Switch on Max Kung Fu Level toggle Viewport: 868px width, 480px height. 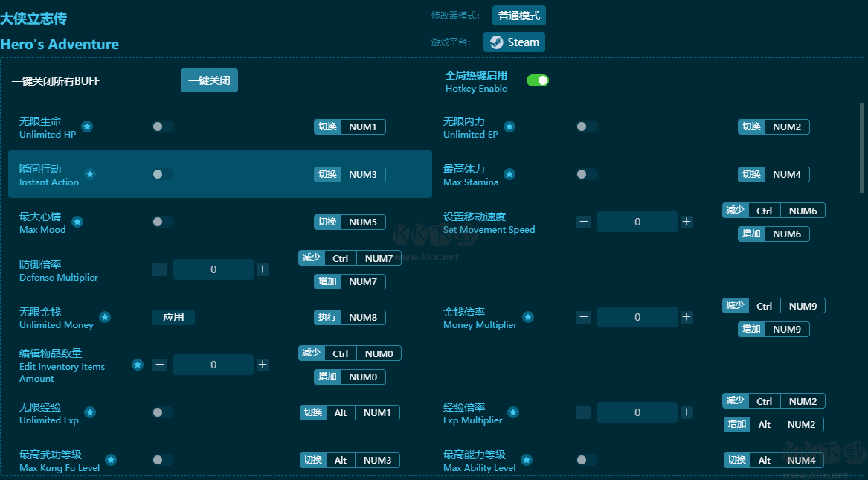coord(163,460)
